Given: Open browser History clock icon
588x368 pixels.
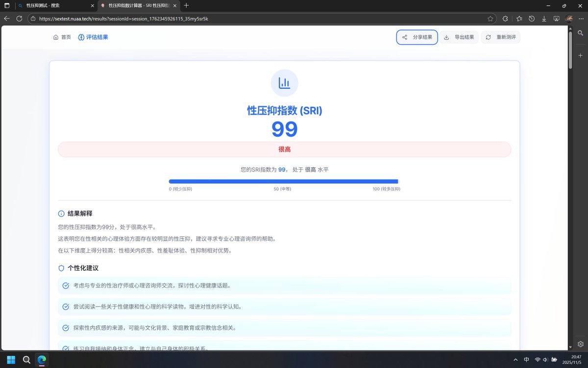Looking at the screenshot, I should click(532, 19).
